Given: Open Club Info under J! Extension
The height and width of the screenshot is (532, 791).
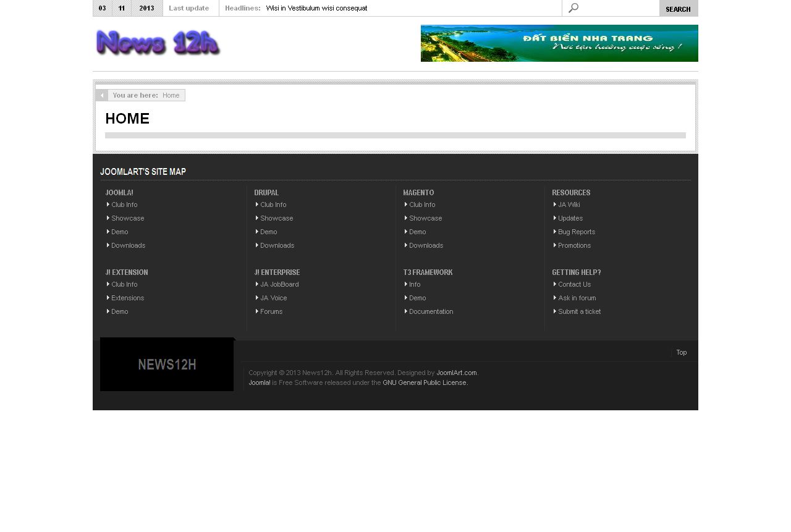Looking at the screenshot, I should coord(124,284).
